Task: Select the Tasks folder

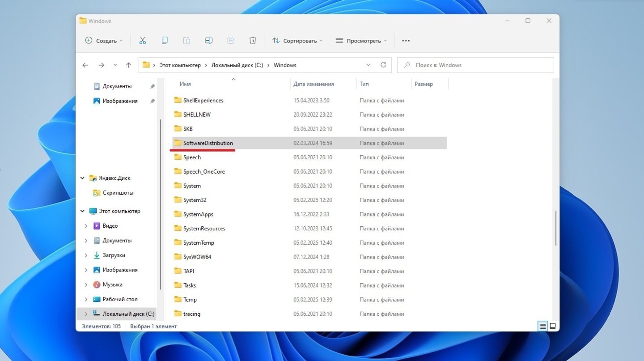Action: click(x=309, y=285)
